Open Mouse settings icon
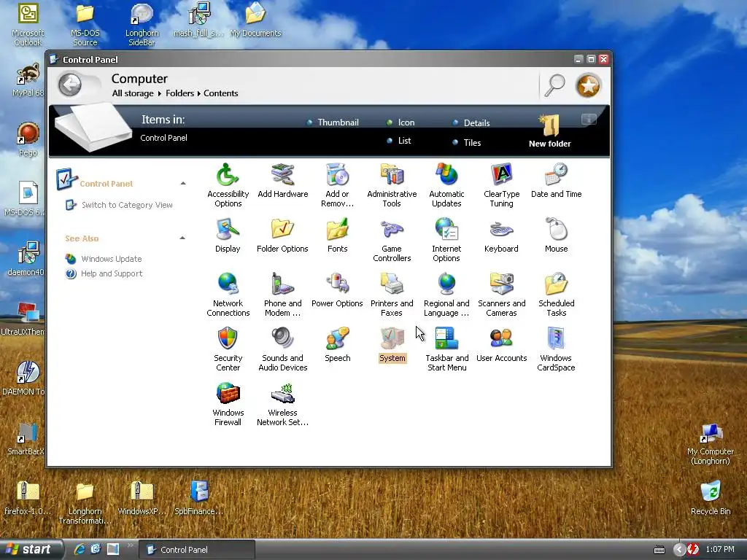The image size is (747, 560). pos(556,236)
